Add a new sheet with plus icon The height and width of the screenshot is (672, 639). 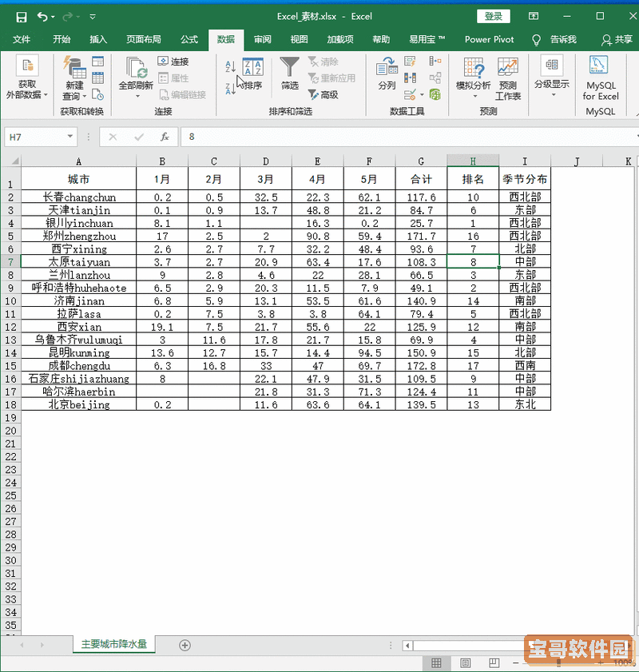click(x=185, y=645)
